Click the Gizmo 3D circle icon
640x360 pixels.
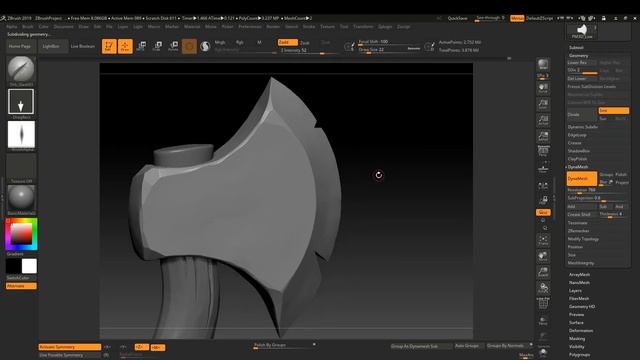point(189,46)
